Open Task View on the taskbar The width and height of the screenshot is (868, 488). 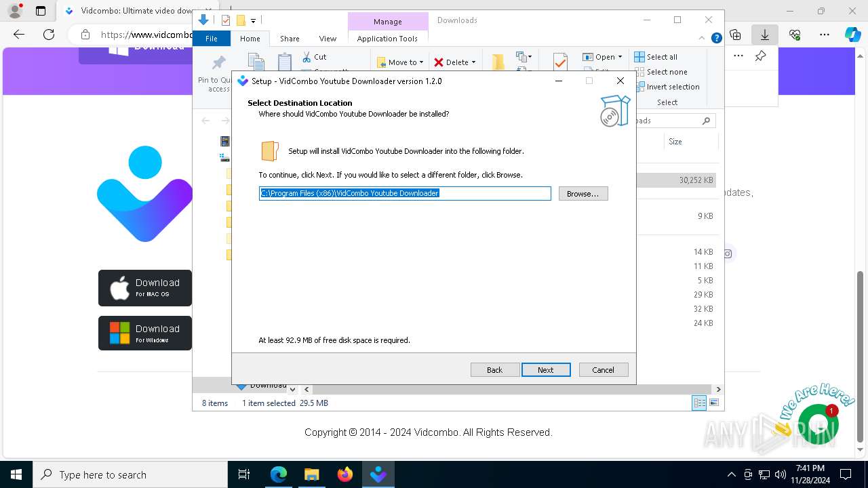point(244,474)
